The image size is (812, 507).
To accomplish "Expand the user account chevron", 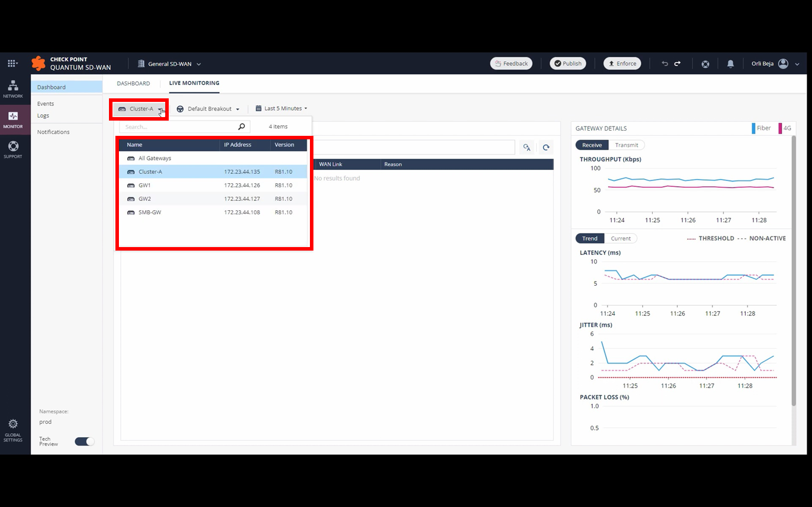I will click(x=797, y=64).
